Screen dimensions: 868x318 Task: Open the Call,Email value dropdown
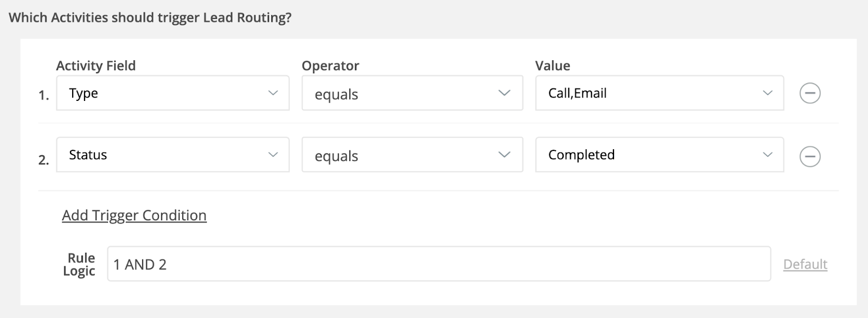(x=660, y=93)
